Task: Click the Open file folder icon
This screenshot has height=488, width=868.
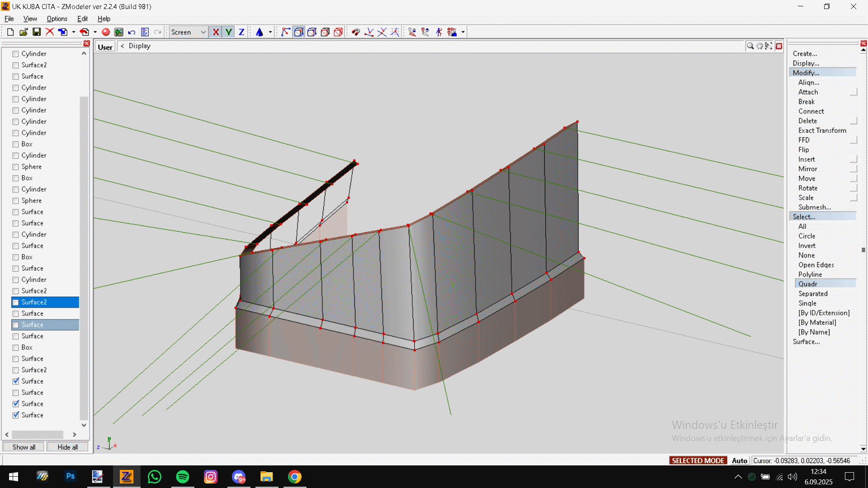Action: click(x=24, y=32)
